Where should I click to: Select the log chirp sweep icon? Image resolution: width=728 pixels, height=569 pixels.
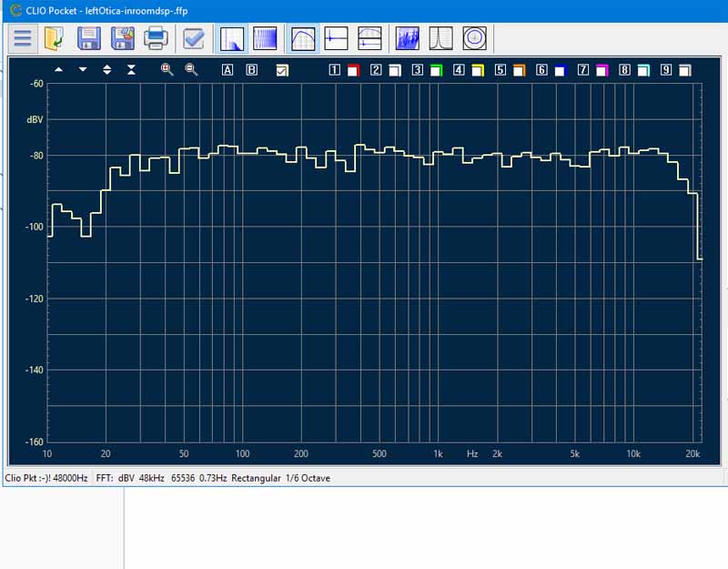coord(265,38)
